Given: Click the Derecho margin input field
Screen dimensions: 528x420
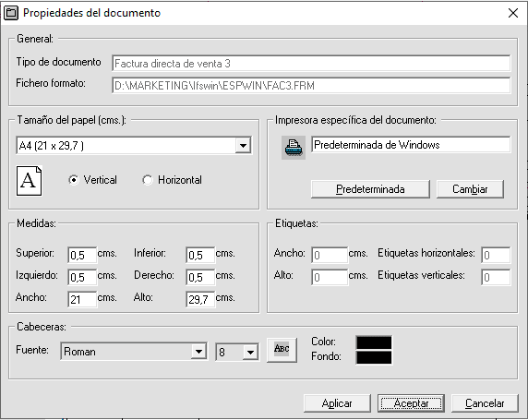Looking at the screenshot, I should tap(200, 277).
